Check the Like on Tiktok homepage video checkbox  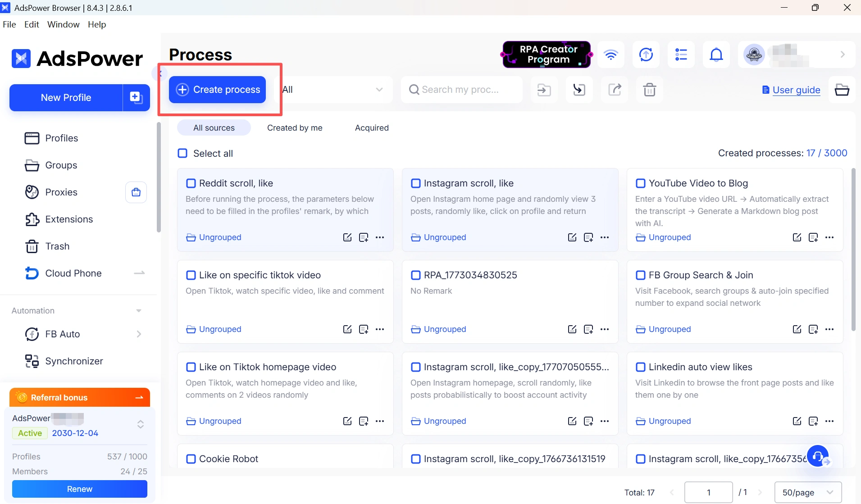(191, 367)
